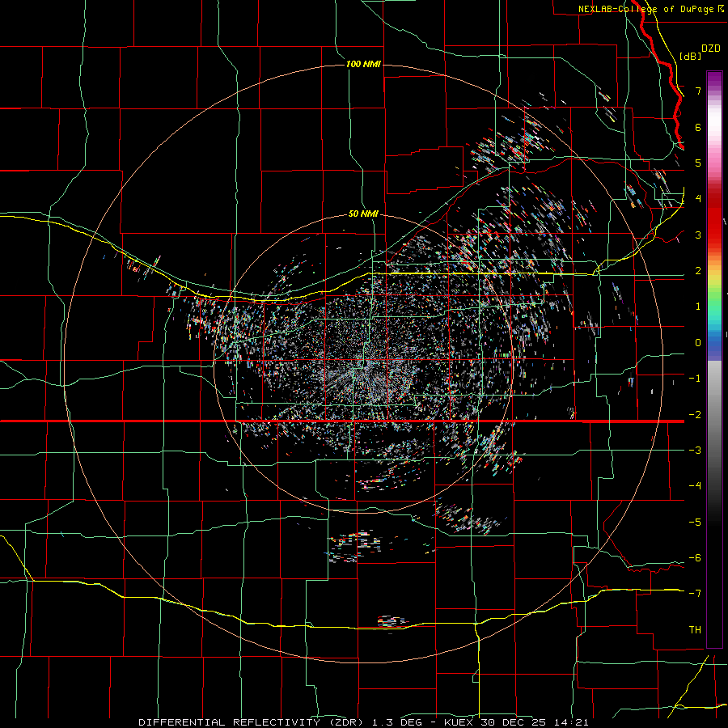
Task: Click the -4 dB scale label
Action: click(695, 485)
